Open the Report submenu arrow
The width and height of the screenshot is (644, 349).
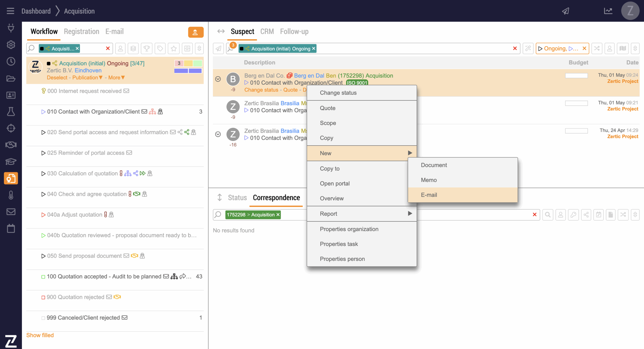pos(410,214)
